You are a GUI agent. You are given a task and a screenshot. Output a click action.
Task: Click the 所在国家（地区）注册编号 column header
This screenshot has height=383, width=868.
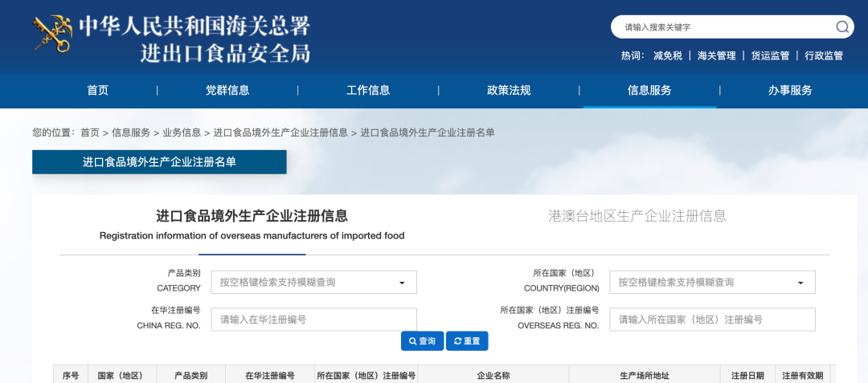(x=366, y=376)
